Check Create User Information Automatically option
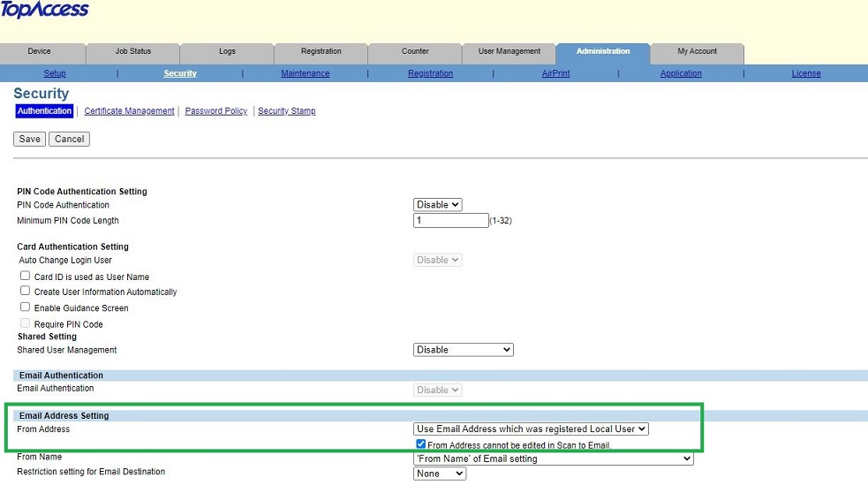Screen dimensions: 868x493 (26, 291)
